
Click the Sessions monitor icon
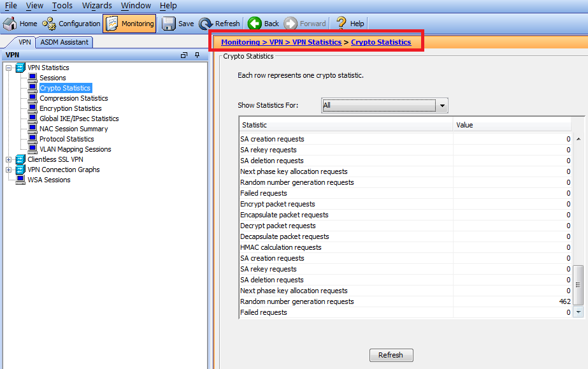pyautogui.click(x=32, y=78)
